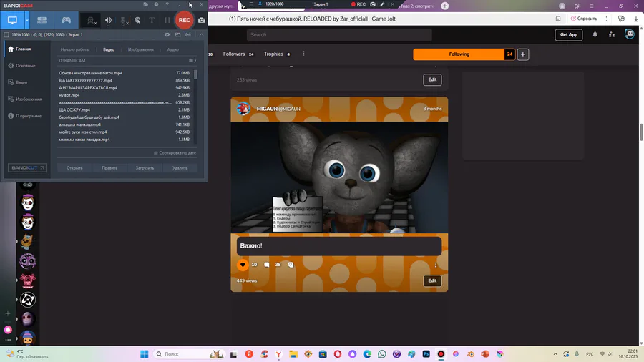
Task: Click the folder icon next to D:\BANDICAM path
Action: pos(192,60)
